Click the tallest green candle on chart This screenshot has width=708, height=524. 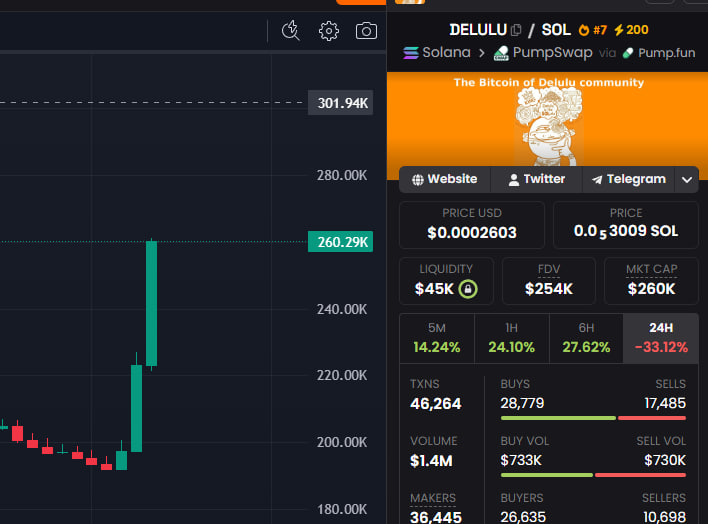pyautogui.click(x=151, y=304)
